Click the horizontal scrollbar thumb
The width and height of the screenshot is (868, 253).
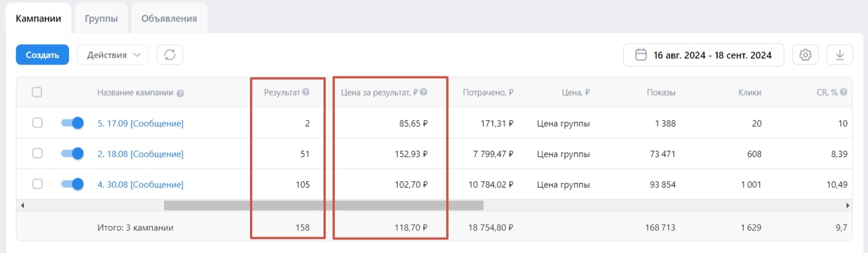click(x=323, y=205)
